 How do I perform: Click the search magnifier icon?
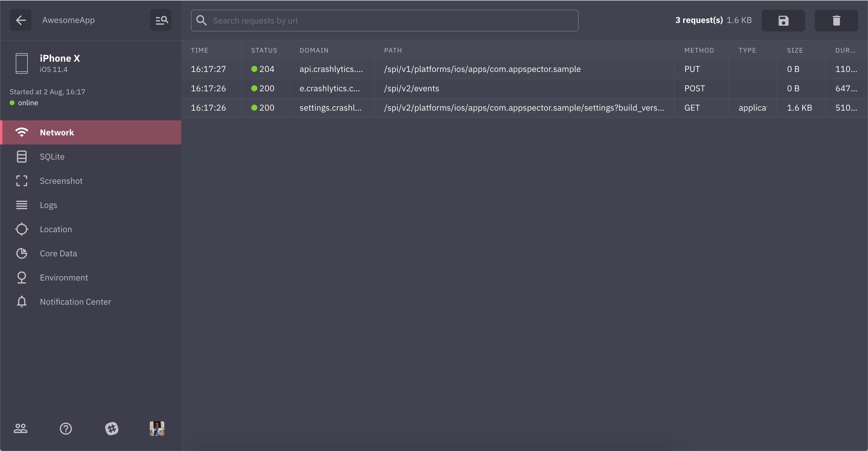201,21
